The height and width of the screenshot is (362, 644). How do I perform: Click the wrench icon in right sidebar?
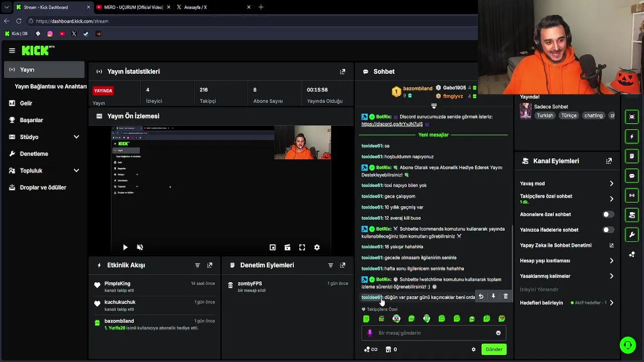[x=632, y=235]
